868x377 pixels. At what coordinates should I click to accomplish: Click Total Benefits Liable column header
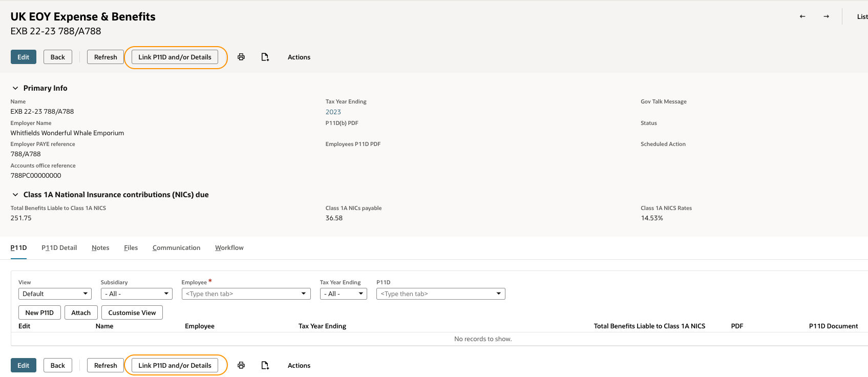coord(649,326)
